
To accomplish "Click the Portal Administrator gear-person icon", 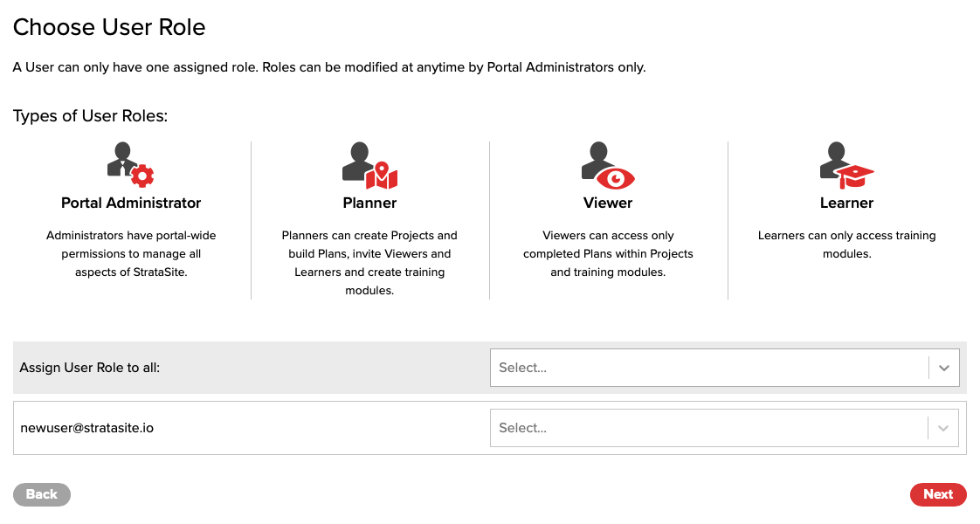I will tap(131, 165).
